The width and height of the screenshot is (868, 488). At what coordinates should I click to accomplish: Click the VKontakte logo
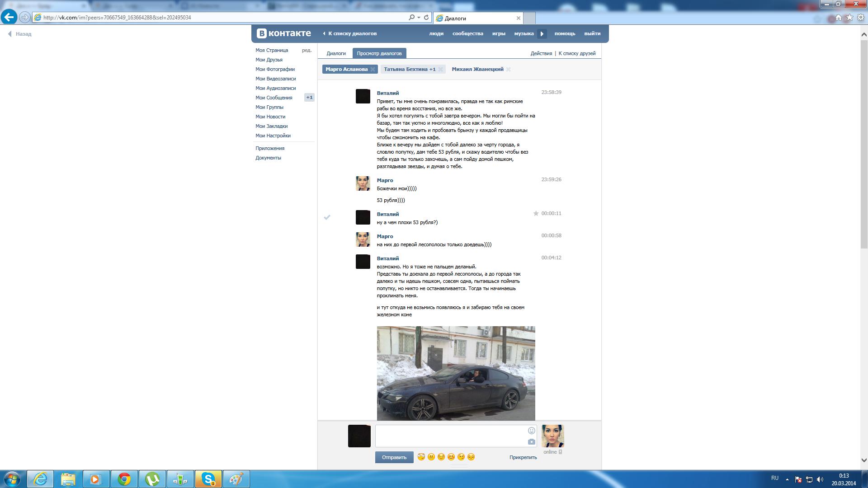(284, 33)
